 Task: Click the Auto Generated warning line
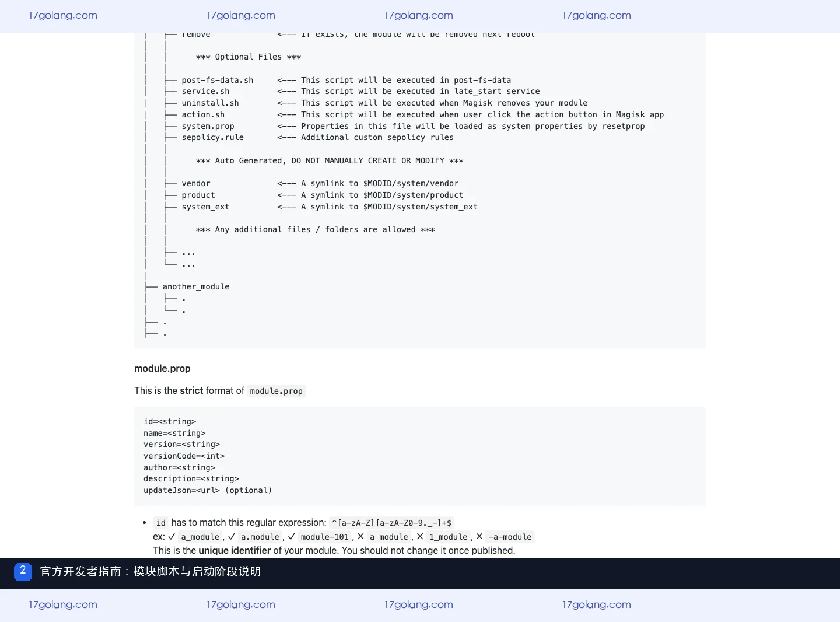pyautogui.click(x=330, y=160)
